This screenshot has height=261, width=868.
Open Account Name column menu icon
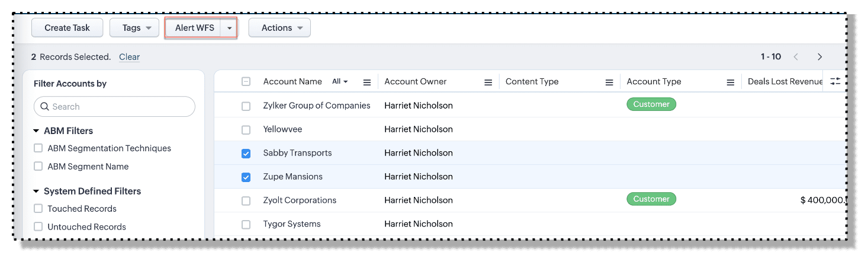click(367, 82)
